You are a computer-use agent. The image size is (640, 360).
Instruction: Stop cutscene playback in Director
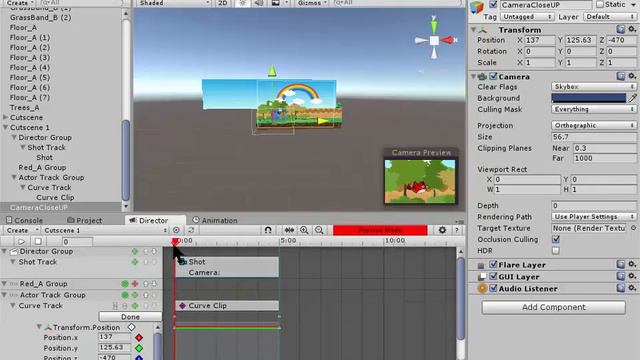[38, 242]
